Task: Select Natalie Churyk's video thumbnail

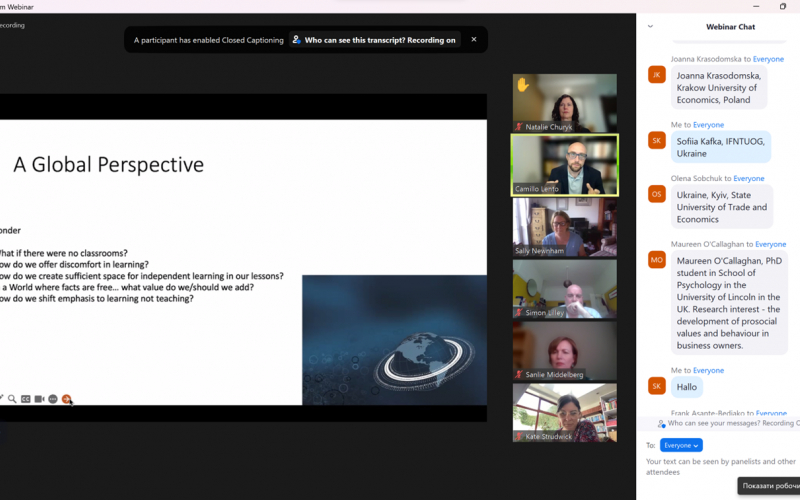Action: coord(565,103)
